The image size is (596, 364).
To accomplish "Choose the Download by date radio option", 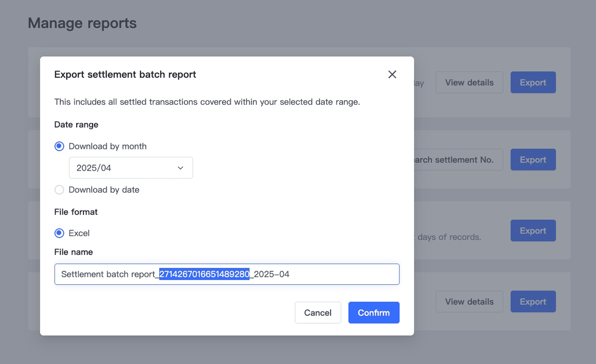I will click(x=59, y=190).
